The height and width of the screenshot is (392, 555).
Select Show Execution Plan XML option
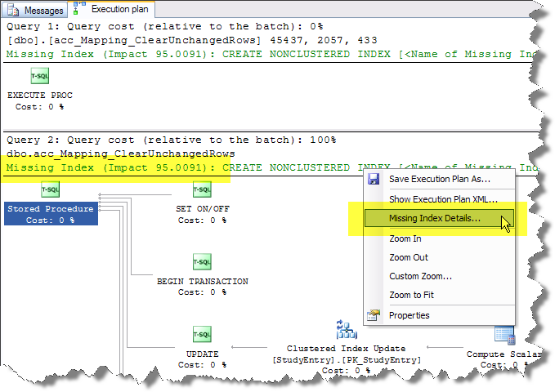pos(442,199)
